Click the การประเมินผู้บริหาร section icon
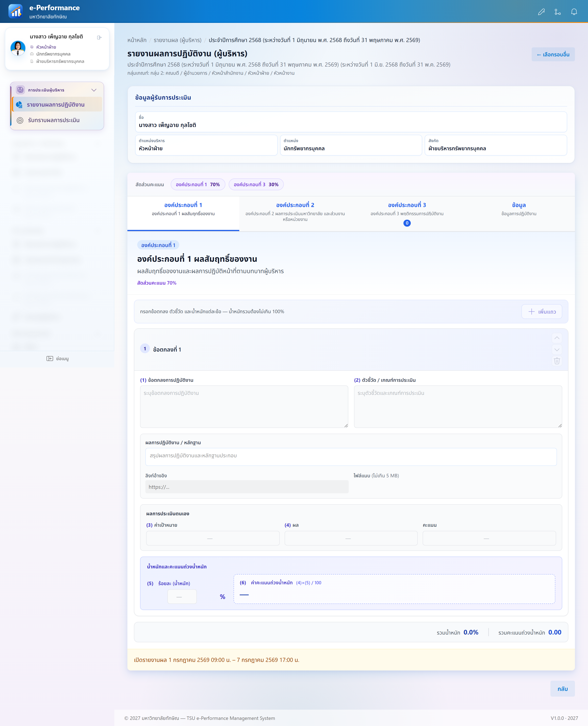Image resolution: width=588 pixels, height=726 pixels. pyautogui.click(x=20, y=90)
